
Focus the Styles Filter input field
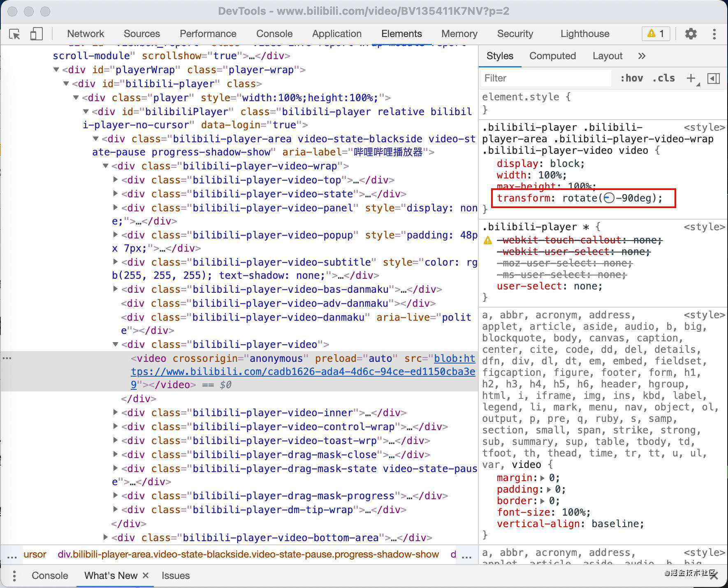click(546, 78)
